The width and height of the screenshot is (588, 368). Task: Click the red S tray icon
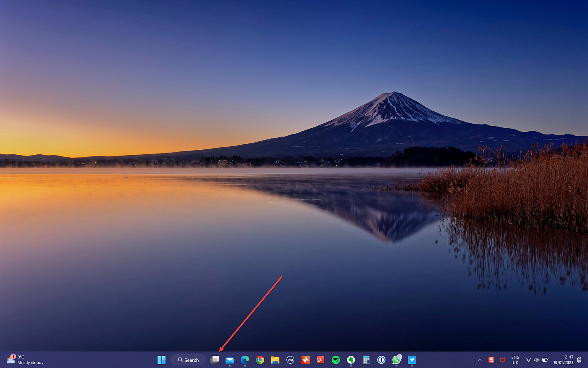pos(491,360)
